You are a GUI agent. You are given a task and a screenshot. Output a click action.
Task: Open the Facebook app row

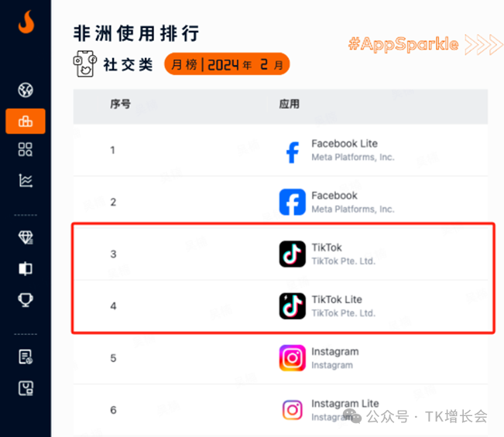[x=280, y=203]
